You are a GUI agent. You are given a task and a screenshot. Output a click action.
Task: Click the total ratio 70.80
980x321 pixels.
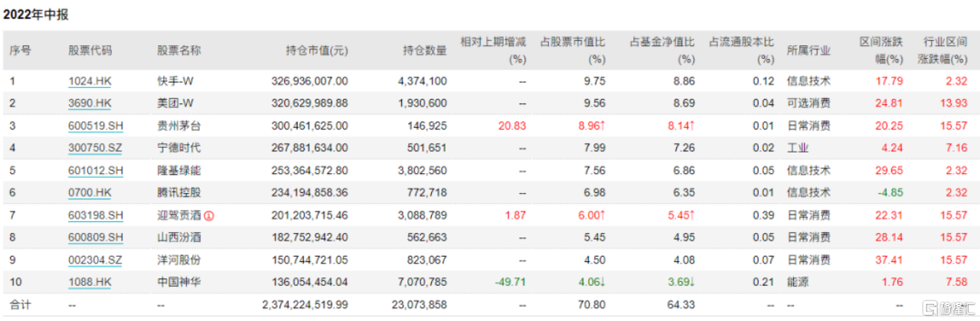point(593,305)
